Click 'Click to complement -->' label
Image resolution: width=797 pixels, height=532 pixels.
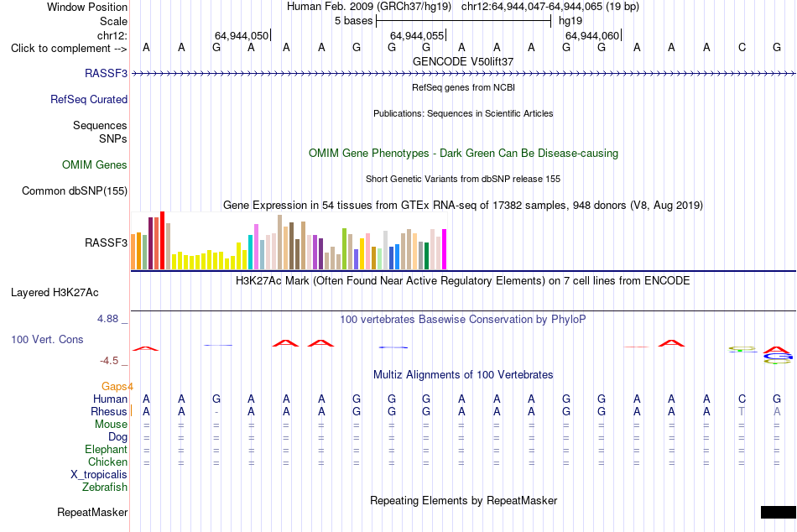(69, 49)
